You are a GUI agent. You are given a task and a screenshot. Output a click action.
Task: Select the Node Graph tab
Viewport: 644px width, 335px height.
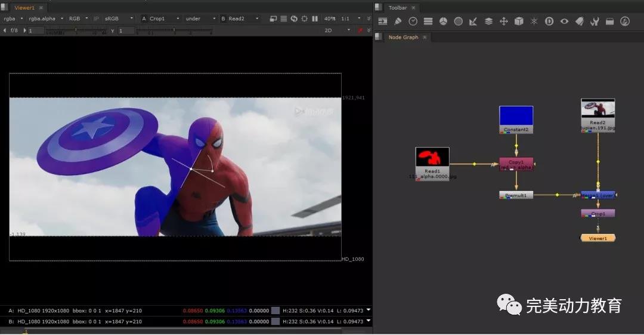[403, 37]
